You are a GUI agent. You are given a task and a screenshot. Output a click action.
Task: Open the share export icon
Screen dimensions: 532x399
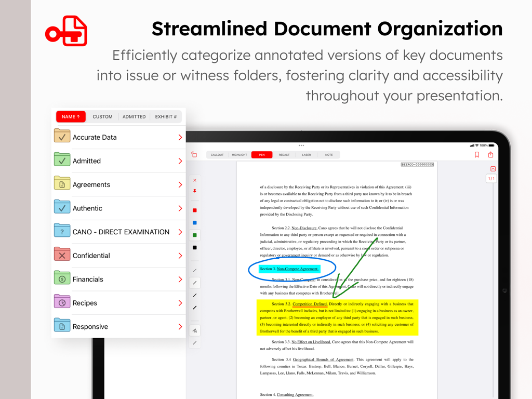tap(490, 154)
